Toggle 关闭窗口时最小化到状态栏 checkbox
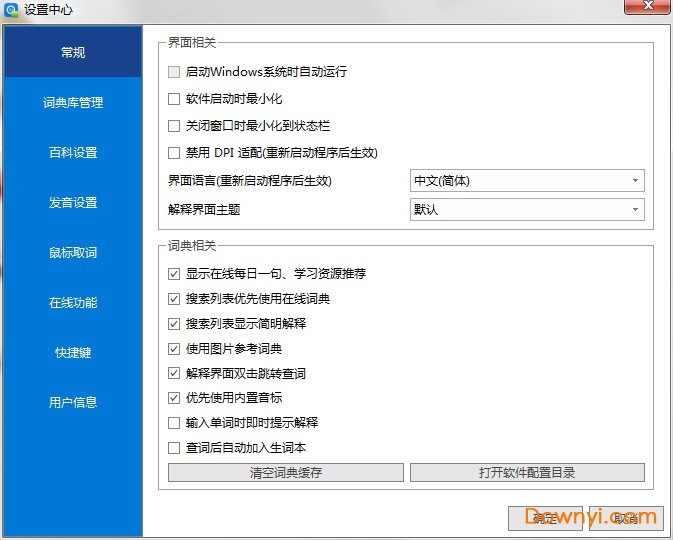The height and width of the screenshot is (540, 673). coord(175,126)
